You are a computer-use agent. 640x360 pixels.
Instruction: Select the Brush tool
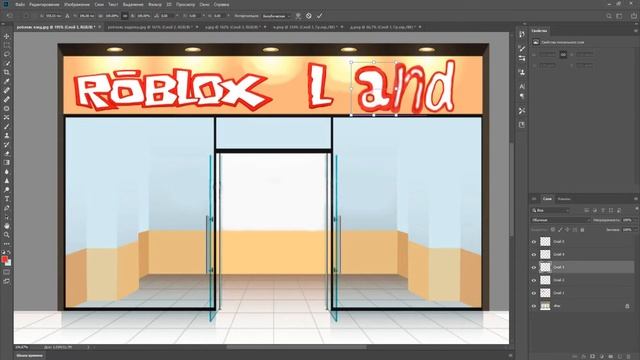point(7,127)
